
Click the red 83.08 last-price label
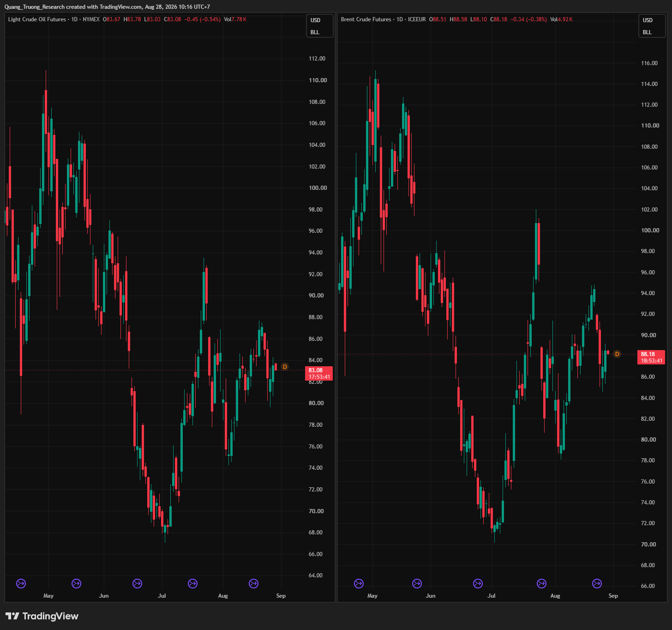pos(316,370)
